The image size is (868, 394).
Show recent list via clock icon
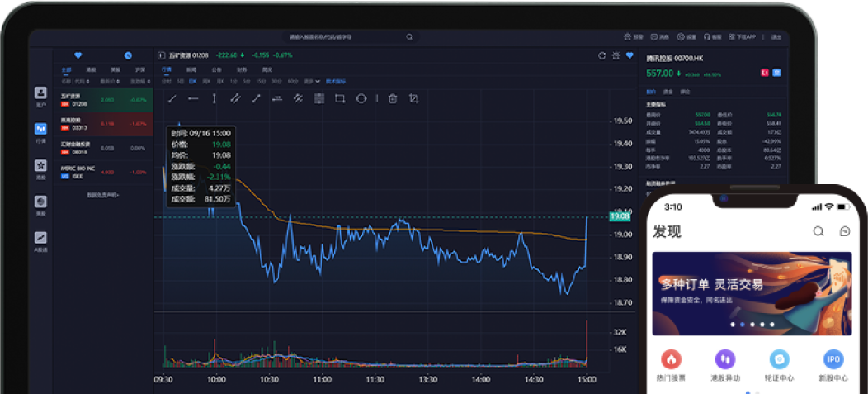tap(128, 55)
